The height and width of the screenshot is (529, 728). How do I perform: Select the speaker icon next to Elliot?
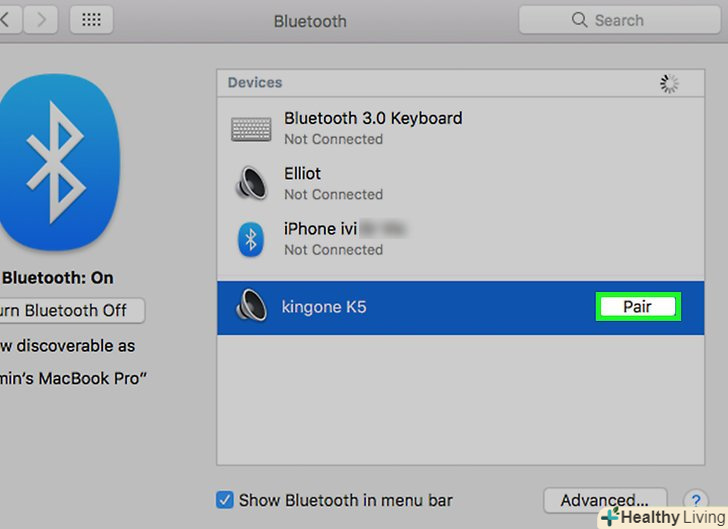(x=251, y=183)
